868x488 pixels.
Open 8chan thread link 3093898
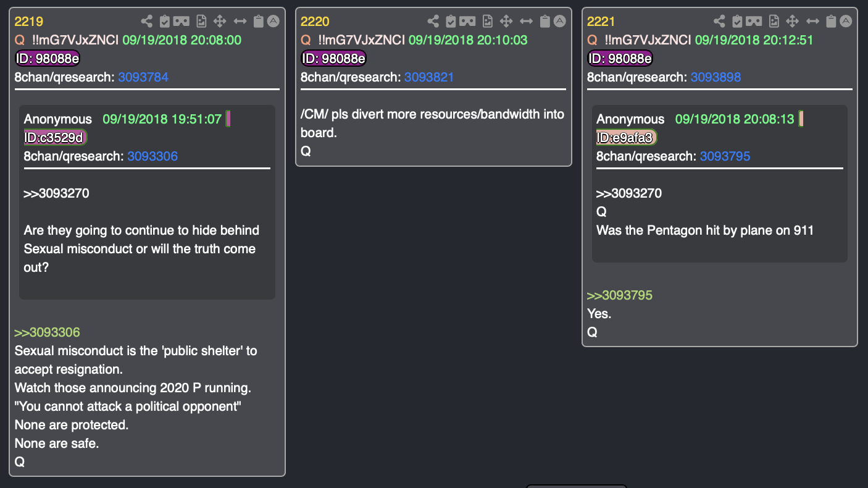coord(716,77)
